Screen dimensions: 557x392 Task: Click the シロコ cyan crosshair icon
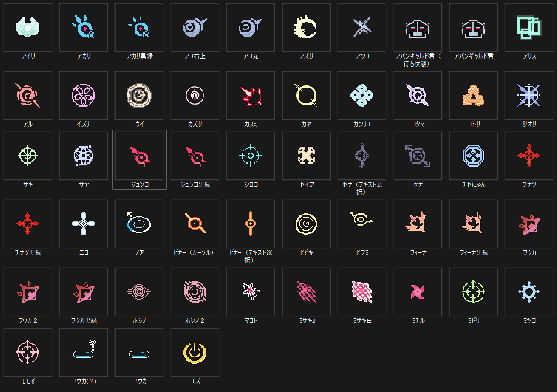click(x=251, y=156)
